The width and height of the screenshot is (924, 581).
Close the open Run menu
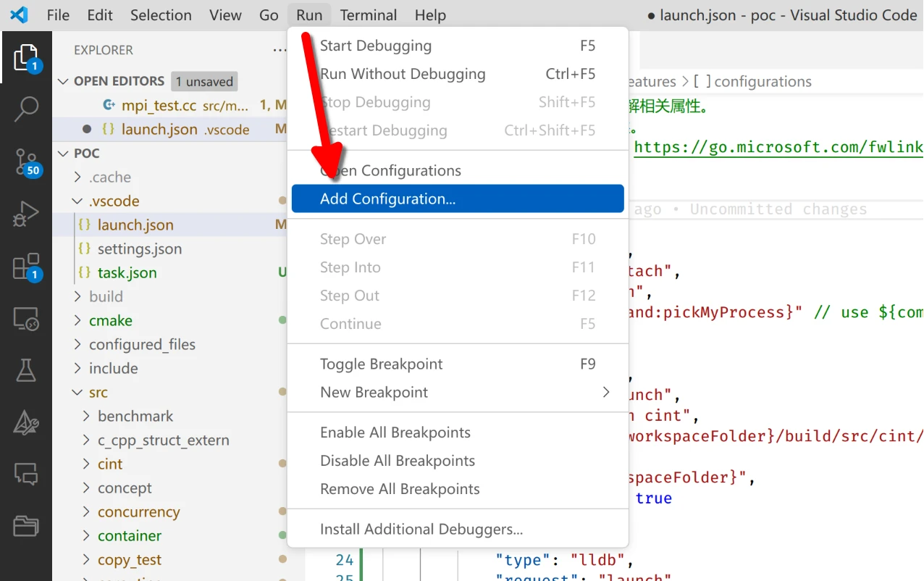click(x=309, y=14)
